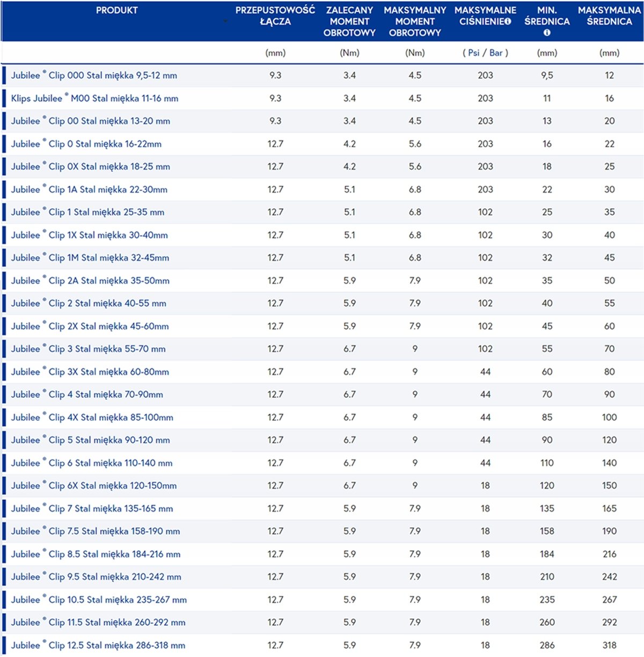644x657 pixels.
Task: Open Jubilee Clip 11.5 Stal miękka 260-292 mm
Action: coord(98,623)
